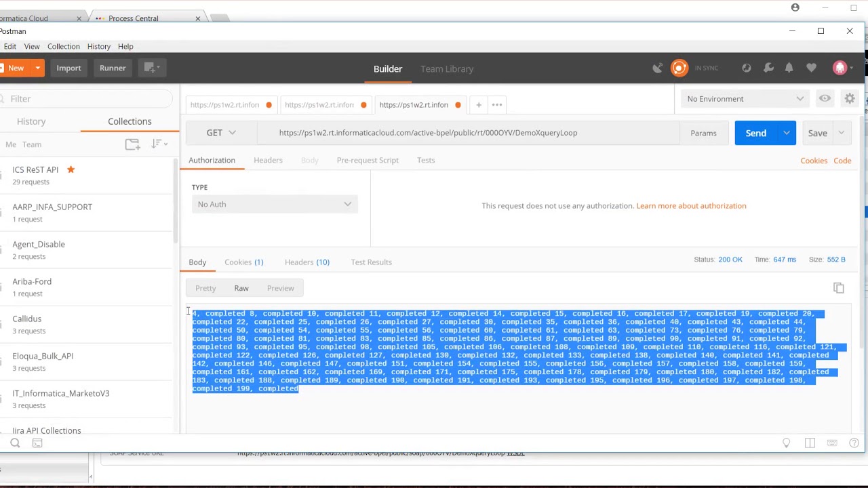Click the lightbulb icon in the status bar
Image resolution: width=868 pixels, height=488 pixels.
click(x=787, y=443)
